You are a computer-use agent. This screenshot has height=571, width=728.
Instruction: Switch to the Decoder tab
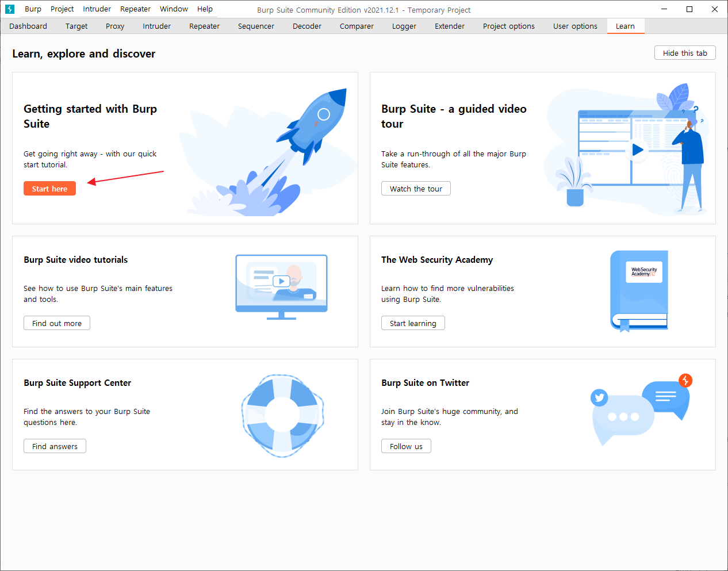tap(307, 26)
